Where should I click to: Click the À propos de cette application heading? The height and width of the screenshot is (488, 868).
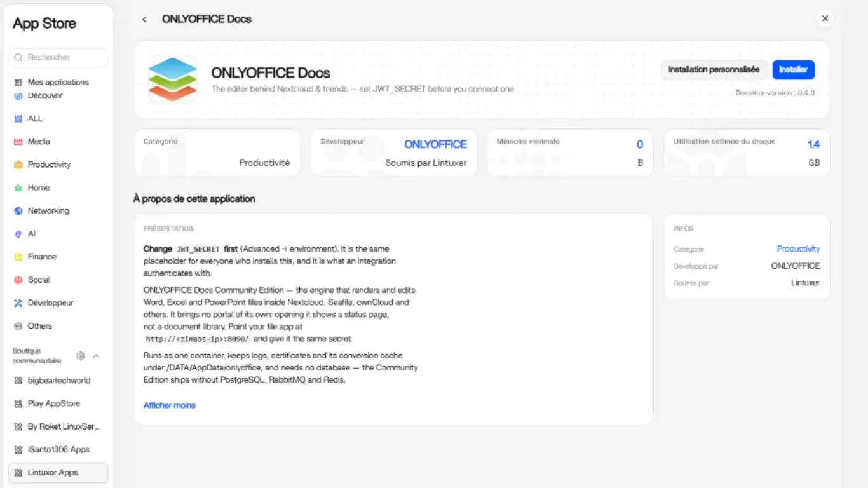(194, 199)
